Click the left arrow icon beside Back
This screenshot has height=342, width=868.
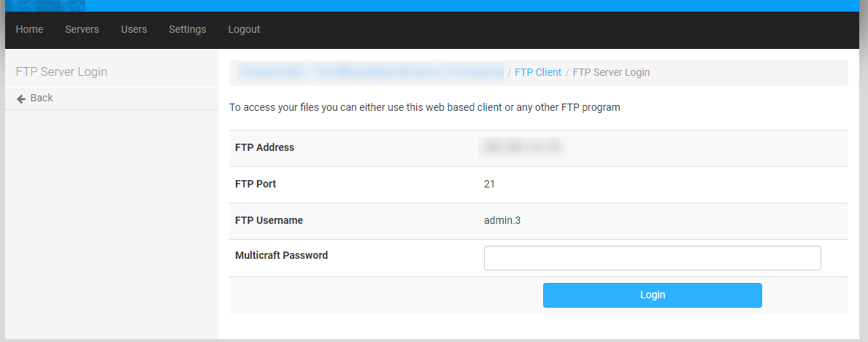[21, 98]
